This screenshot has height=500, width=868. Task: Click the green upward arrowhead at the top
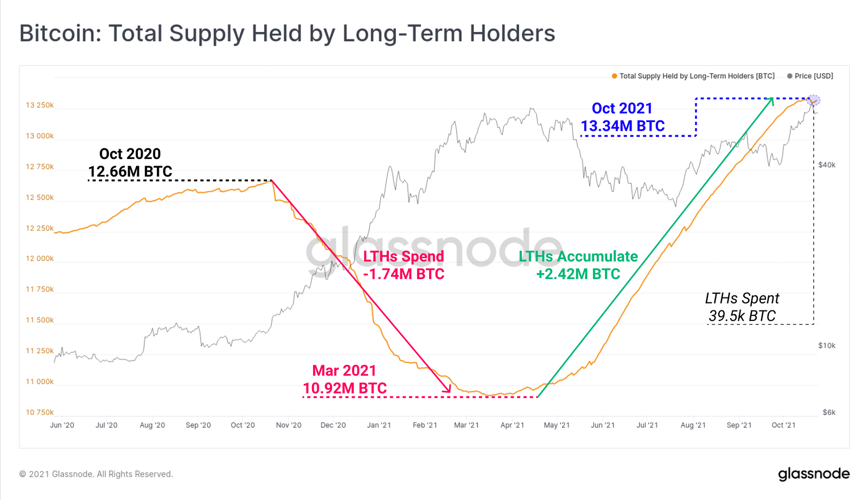click(x=770, y=100)
